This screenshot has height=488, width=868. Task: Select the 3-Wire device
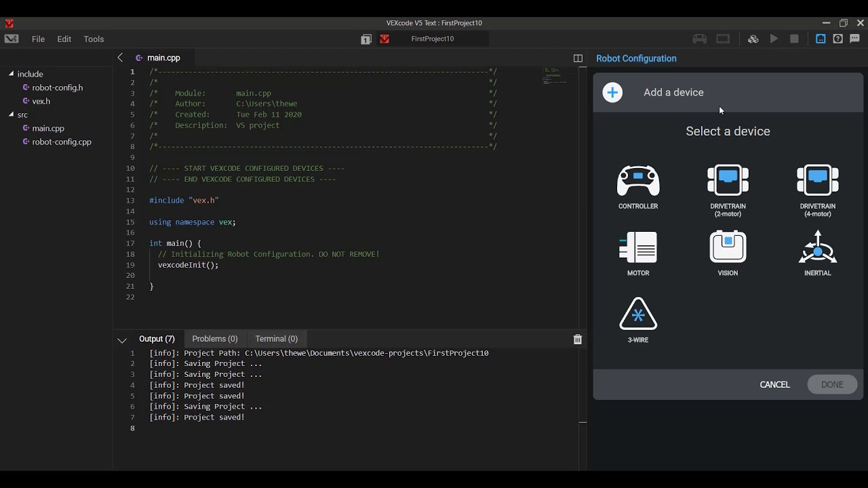click(638, 320)
